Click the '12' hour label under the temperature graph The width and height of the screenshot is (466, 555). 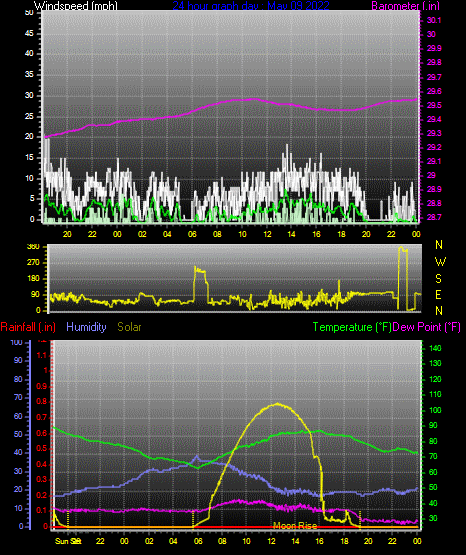(x=271, y=541)
